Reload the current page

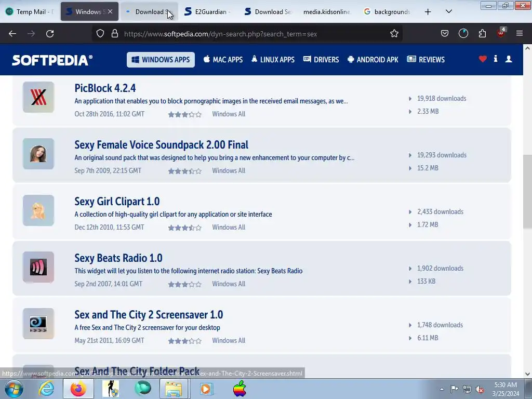50,34
